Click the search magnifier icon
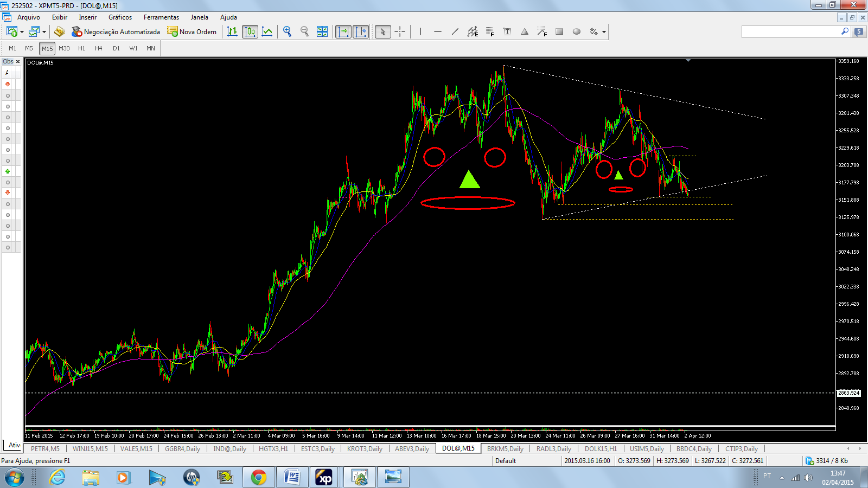This screenshot has width=868, height=488. pos(845,31)
